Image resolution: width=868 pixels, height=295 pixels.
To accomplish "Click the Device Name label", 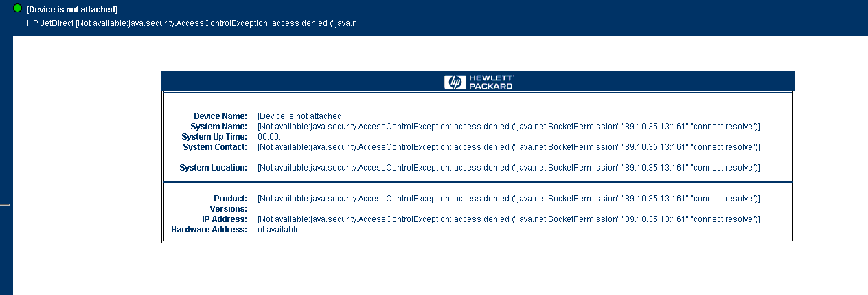I will (x=220, y=116).
